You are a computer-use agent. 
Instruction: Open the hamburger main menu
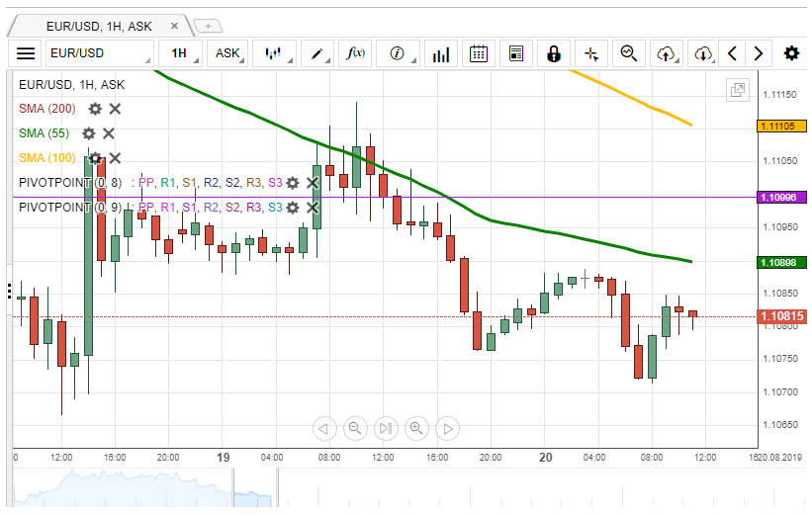pos(26,53)
